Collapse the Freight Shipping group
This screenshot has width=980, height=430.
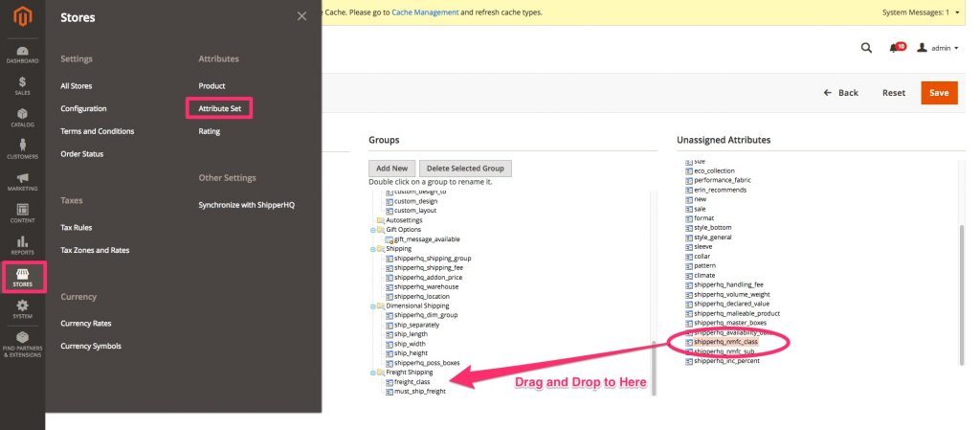pos(373,373)
